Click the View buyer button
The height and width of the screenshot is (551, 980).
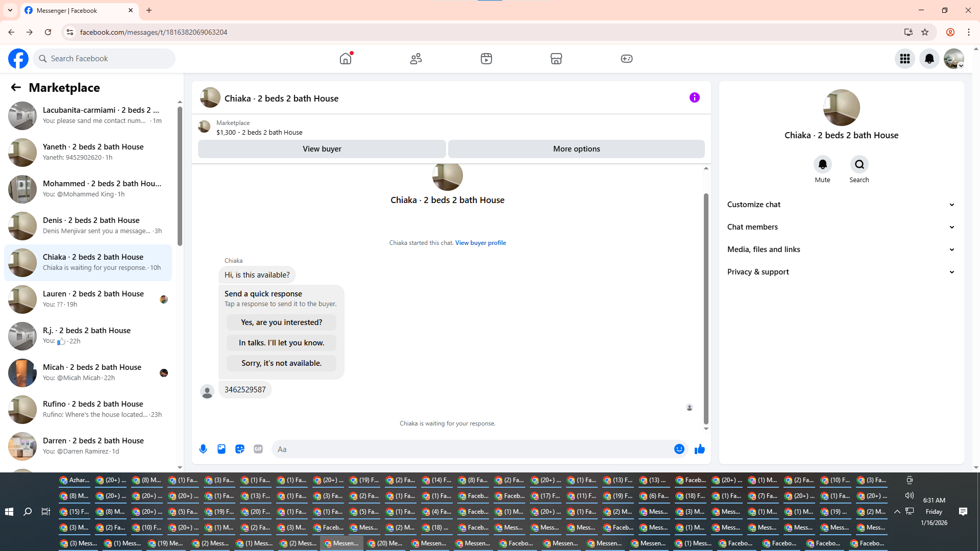pos(322,149)
